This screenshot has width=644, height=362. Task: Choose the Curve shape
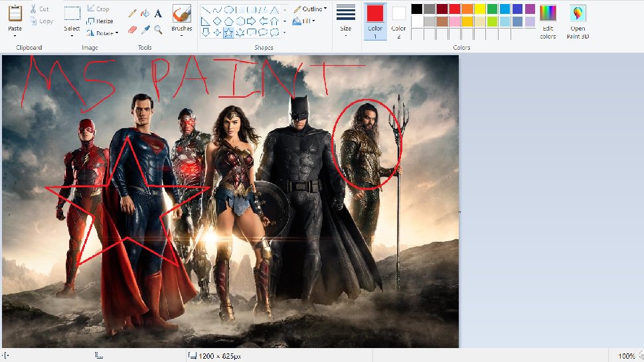click(217, 10)
